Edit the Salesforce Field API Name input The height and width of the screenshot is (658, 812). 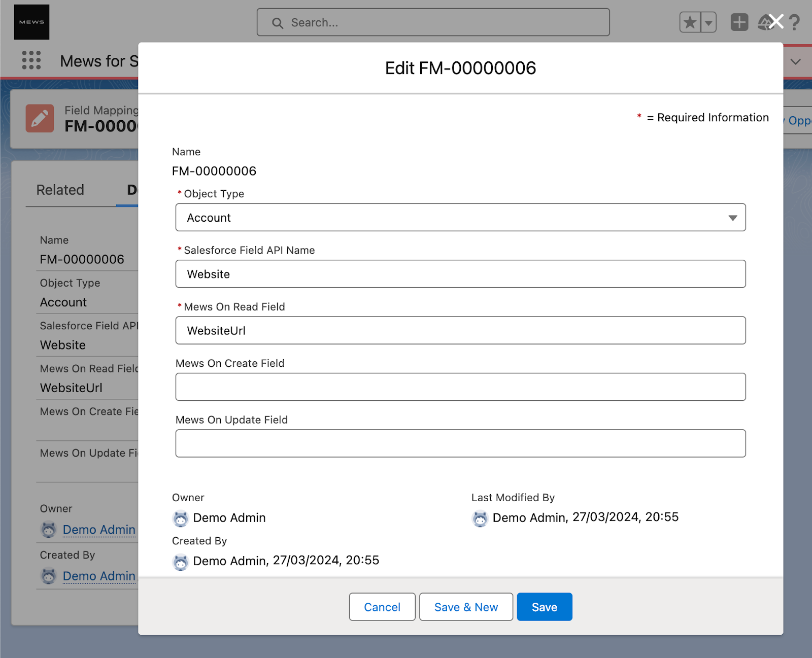460,274
